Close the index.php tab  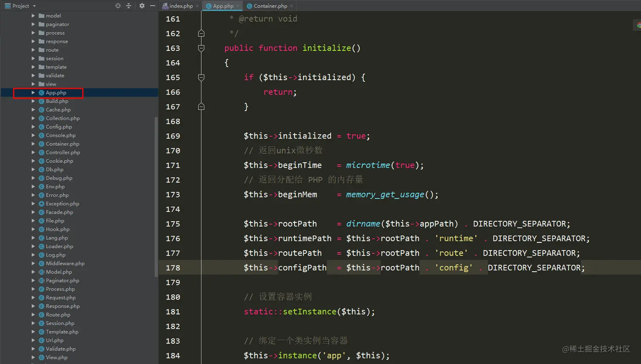click(197, 6)
